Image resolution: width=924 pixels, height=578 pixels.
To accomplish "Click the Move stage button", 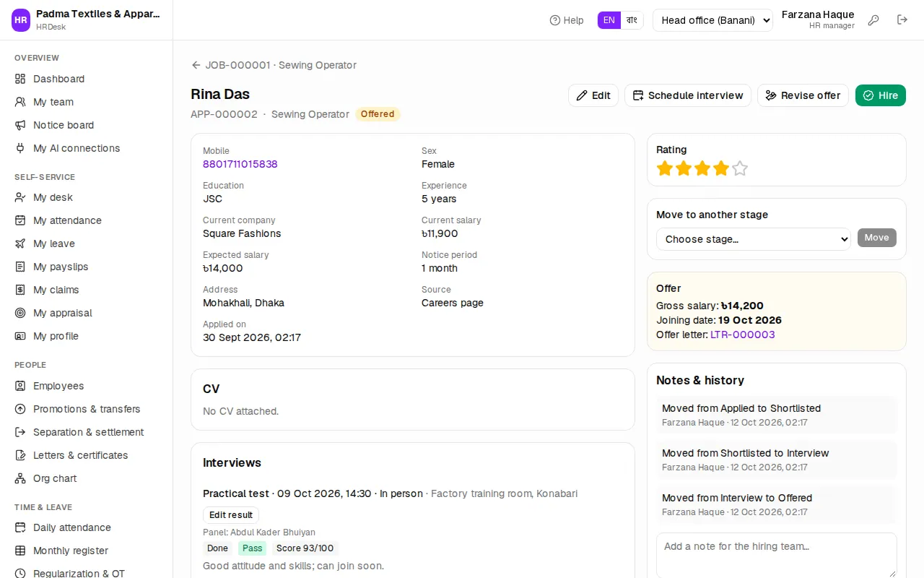I will [877, 238].
